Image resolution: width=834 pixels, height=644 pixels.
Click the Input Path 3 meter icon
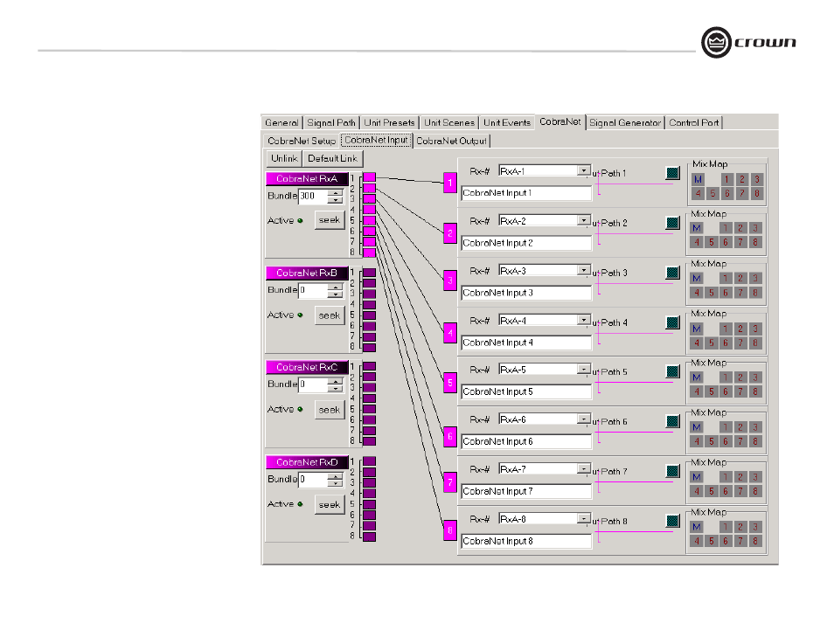click(673, 273)
